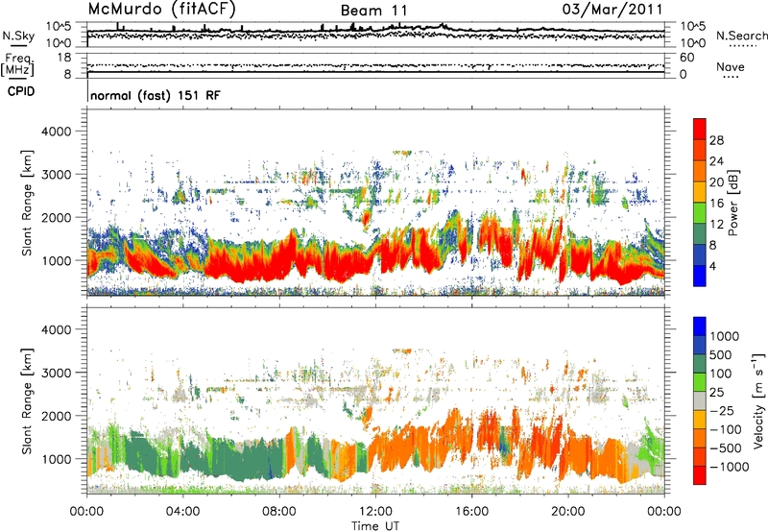The image size is (768, 532).
Task: Click the blue top of velocity colorbar
Action: pyautogui.click(x=700, y=326)
